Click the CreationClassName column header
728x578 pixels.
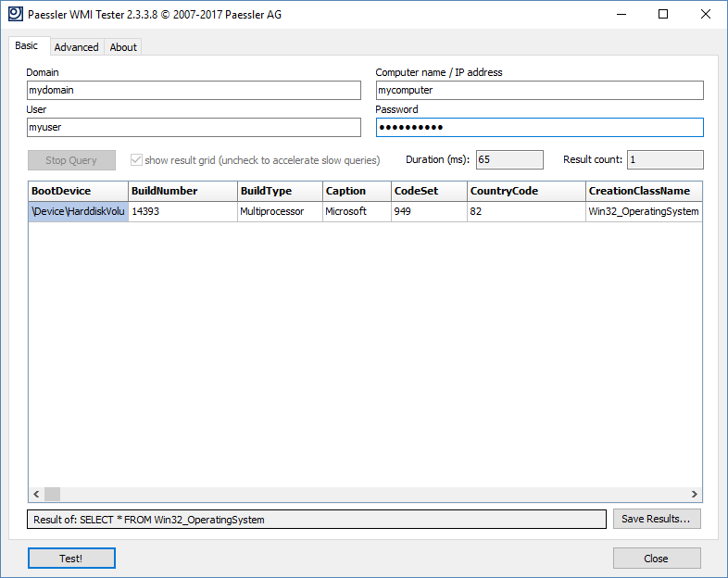pos(644,191)
